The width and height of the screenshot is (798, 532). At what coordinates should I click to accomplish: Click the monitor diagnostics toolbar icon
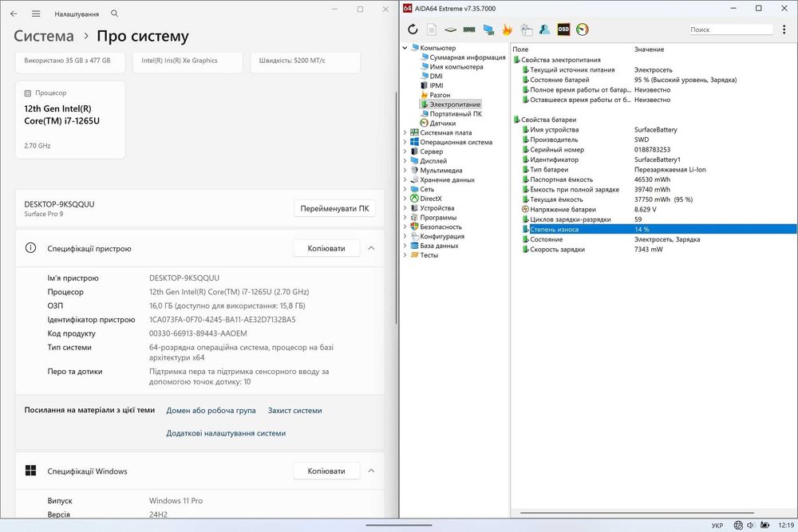click(x=488, y=30)
